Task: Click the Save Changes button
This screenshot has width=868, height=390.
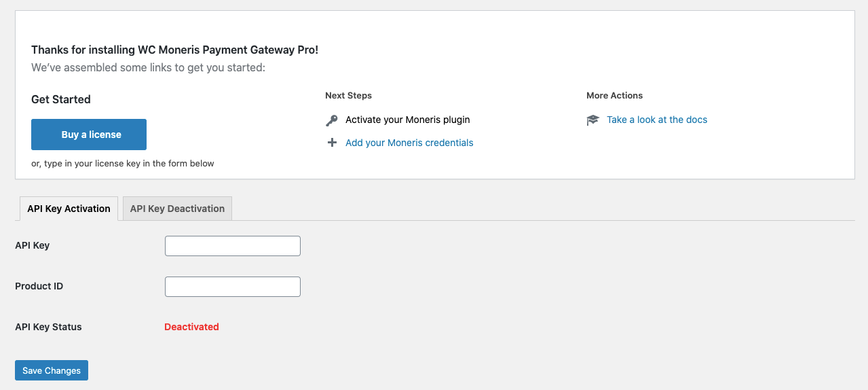Action: coord(52,370)
